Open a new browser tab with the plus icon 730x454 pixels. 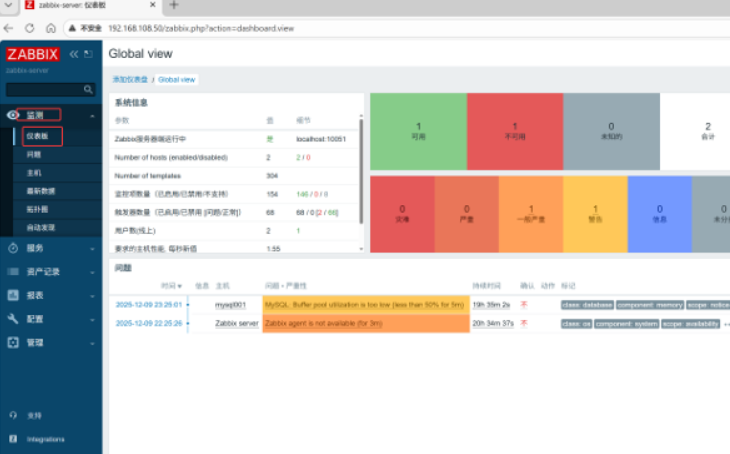click(174, 5)
